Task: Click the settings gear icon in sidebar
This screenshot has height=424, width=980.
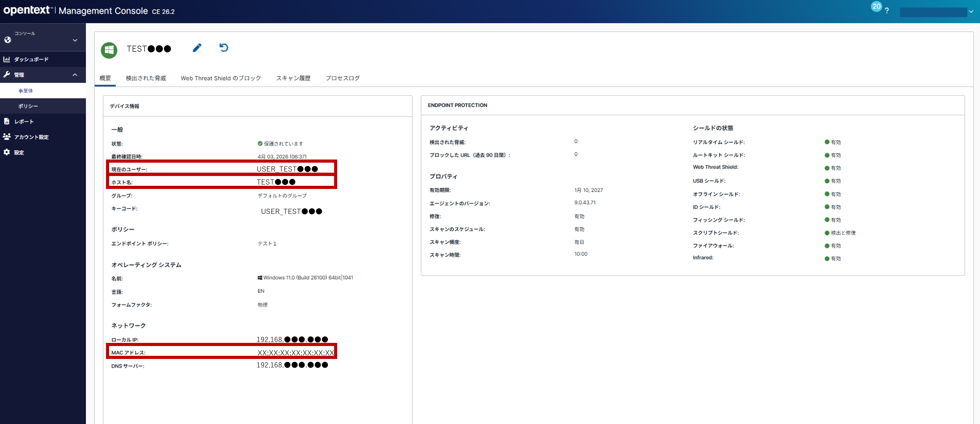Action: 6,152
